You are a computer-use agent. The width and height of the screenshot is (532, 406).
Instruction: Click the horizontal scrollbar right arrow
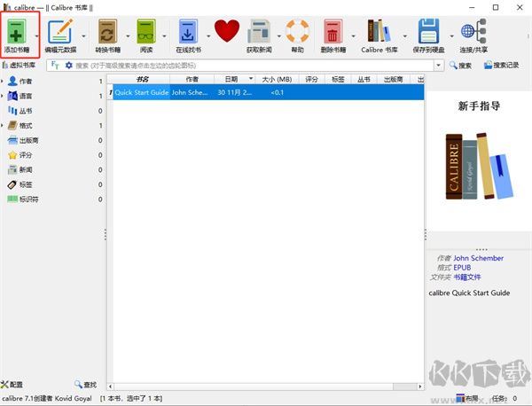(420, 386)
